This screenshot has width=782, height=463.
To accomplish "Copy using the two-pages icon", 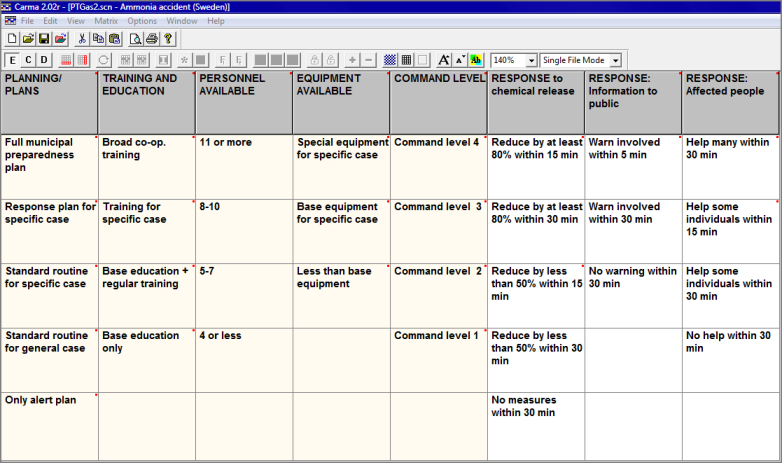I will (x=98, y=39).
